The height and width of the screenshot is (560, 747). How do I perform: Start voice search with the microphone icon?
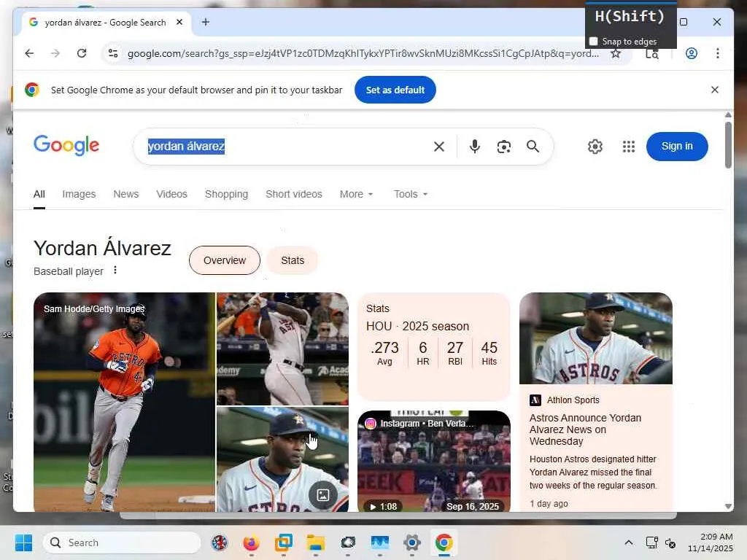pos(474,147)
